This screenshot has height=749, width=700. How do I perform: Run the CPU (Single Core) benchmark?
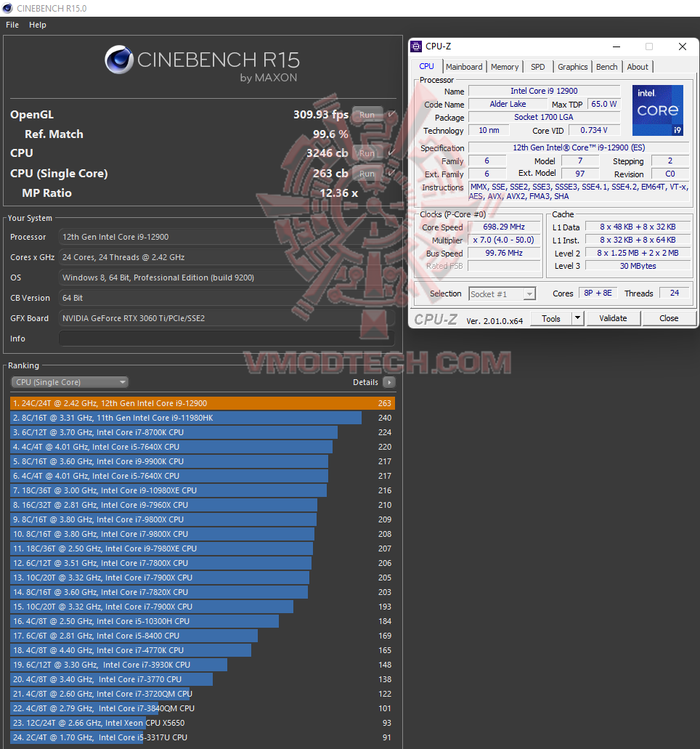(367, 174)
